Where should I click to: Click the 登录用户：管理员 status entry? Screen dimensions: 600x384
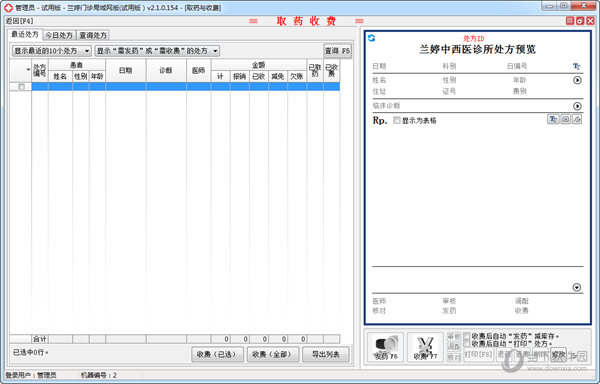[31, 375]
